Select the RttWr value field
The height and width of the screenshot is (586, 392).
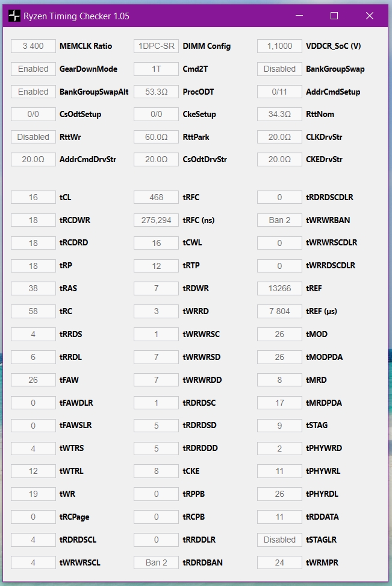pyautogui.click(x=33, y=137)
